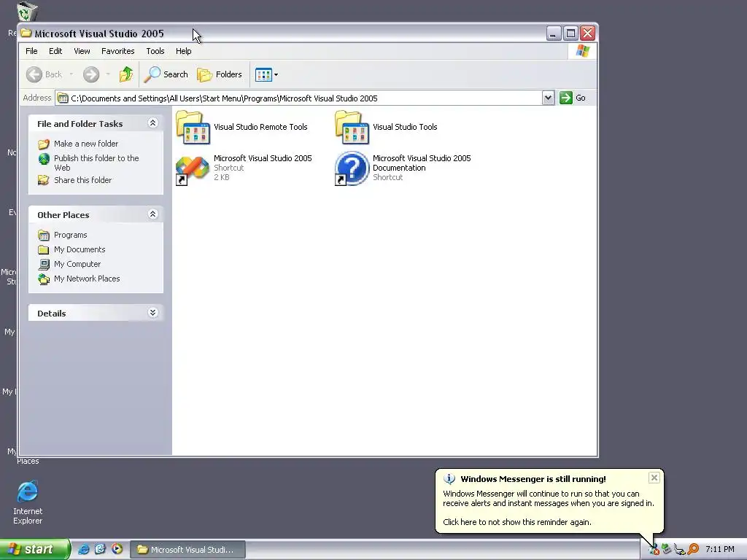Open the File menu
This screenshot has height=560, width=747.
coord(31,51)
